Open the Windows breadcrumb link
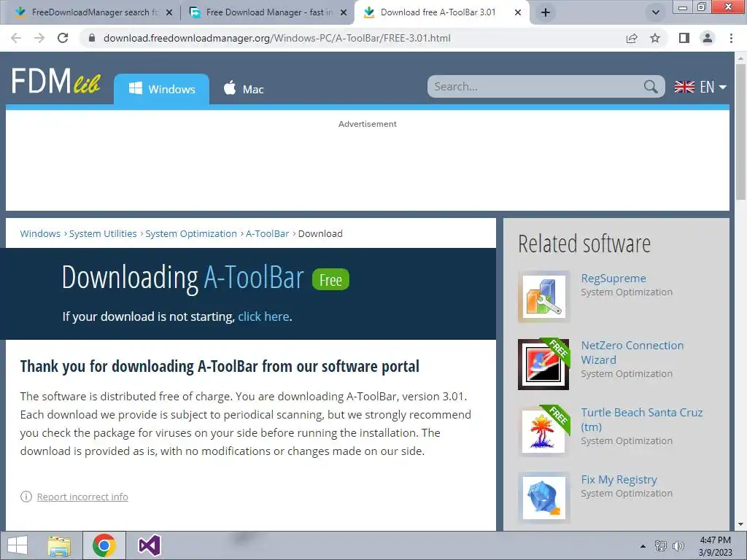Screen dimensions: 747x560 point(40,234)
